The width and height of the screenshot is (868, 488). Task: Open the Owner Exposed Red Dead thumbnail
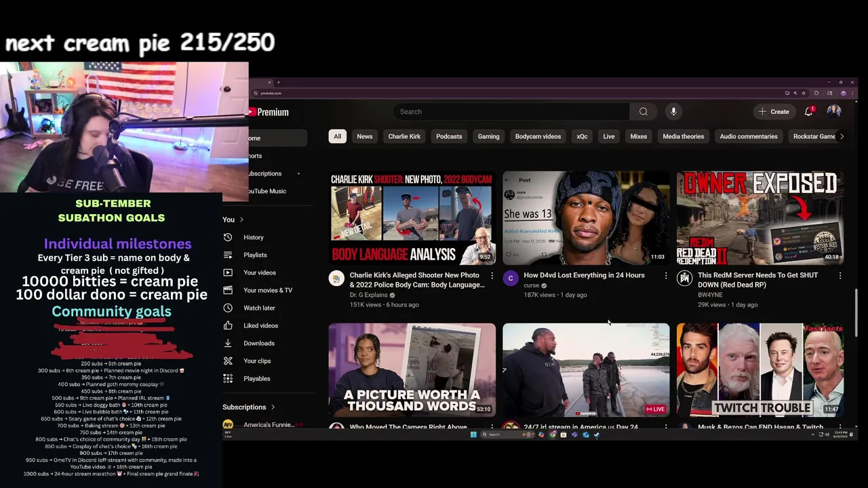[x=760, y=218]
